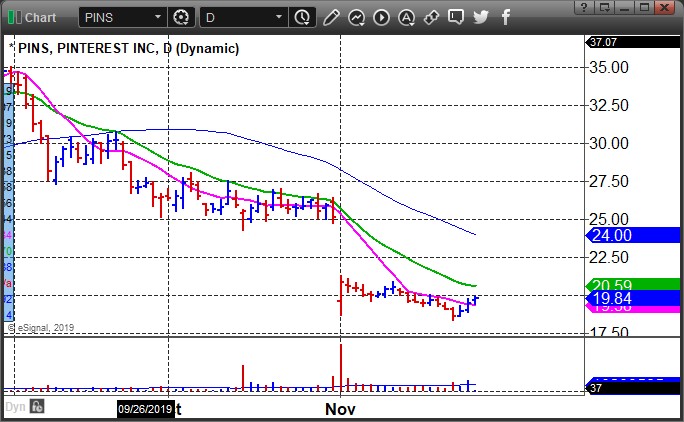684x422 pixels.
Task: Click the blue 24.00 moving average tag
Action: pyautogui.click(x=633, y=235)
